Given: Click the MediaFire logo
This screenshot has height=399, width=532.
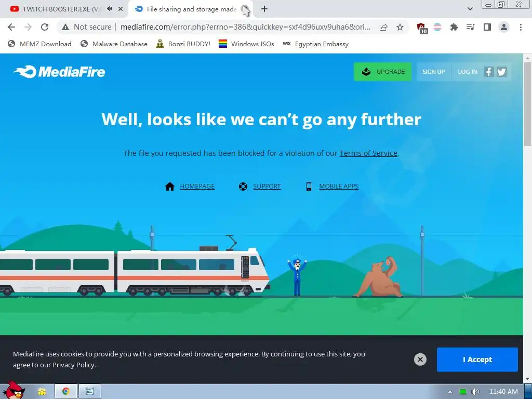Looking at the screenshot, I should (59, 72).
